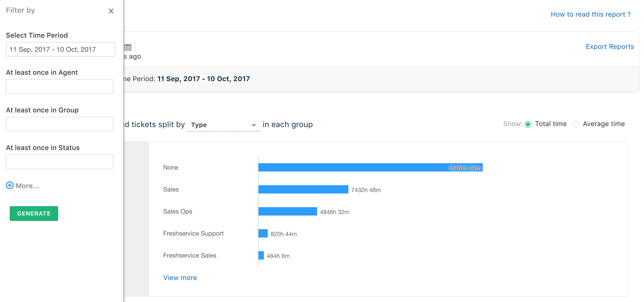Screen dimensions: 644x302
Task: Click the At least once in Status field
Action: tap(60, 162)
